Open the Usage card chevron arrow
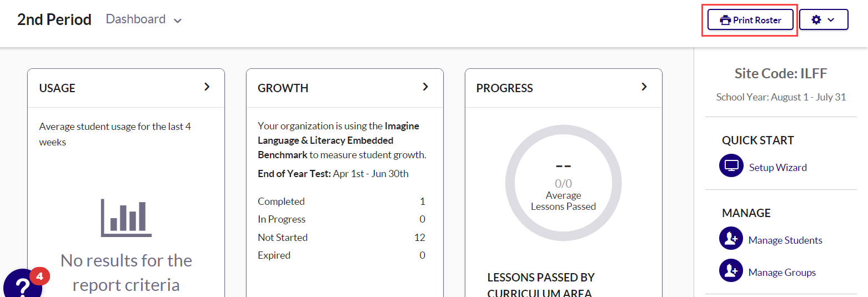The height and width of the screenshot is (297, 868). click(207, 87)
